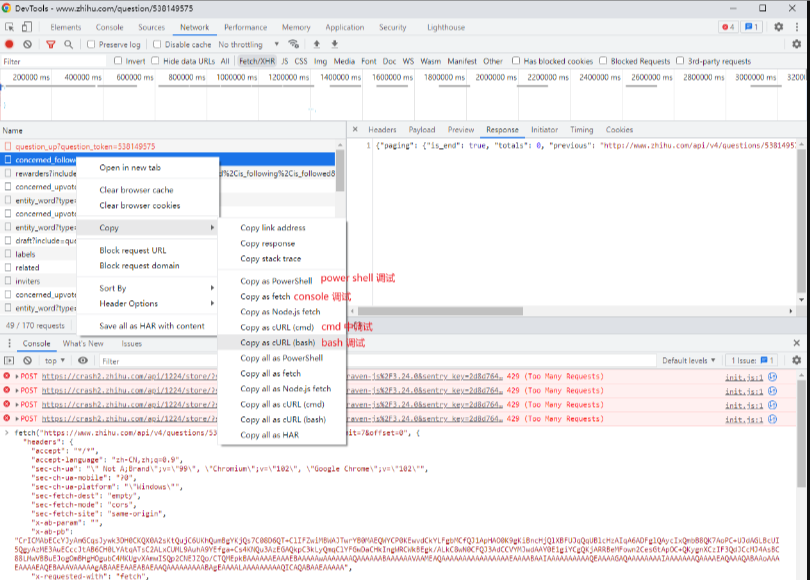Expand the fetch command entry in console

click(x=7, y=433)
